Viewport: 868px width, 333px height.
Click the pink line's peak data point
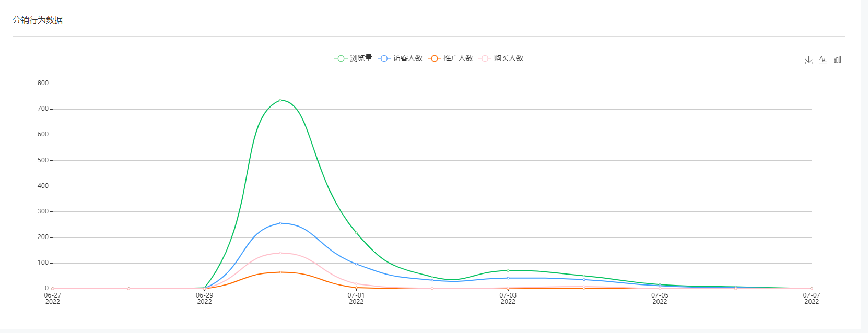[x=280, y=253]
